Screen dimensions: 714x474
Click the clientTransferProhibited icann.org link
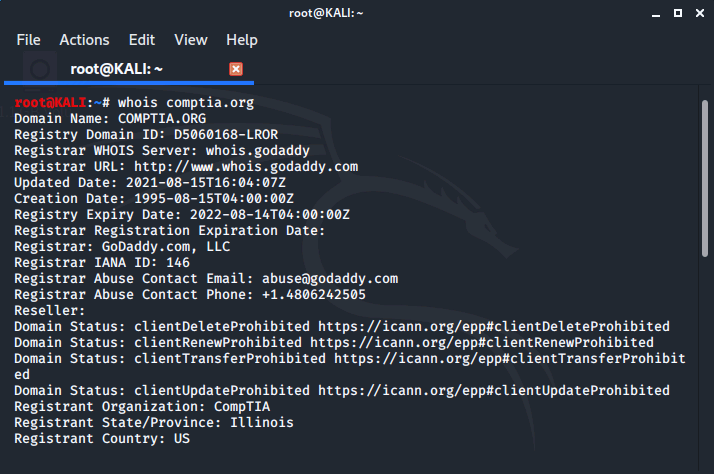pyautogui.click(x=510, y=358)
